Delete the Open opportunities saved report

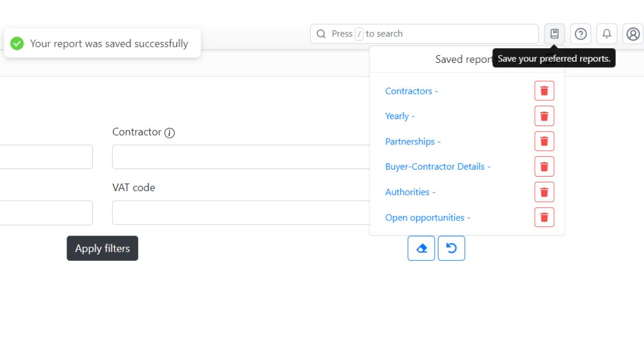click(544, 217)
